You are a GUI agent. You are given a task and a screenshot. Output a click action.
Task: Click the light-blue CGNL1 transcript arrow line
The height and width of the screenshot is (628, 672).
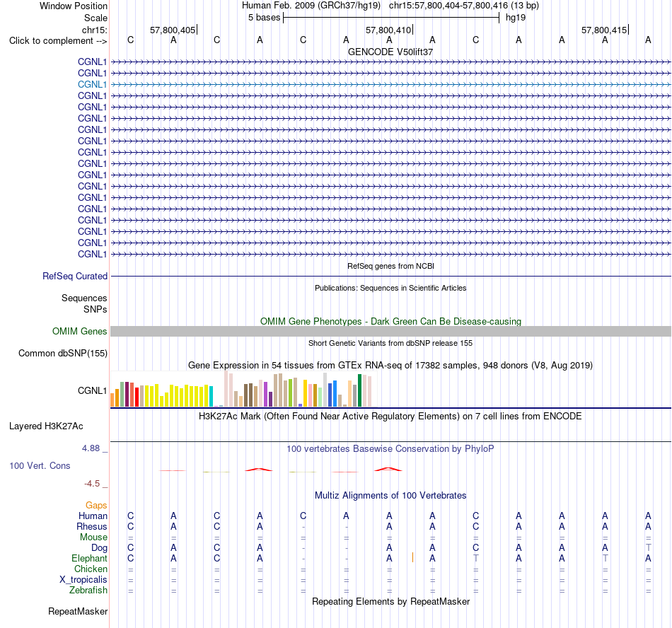(x=391, y=84)
